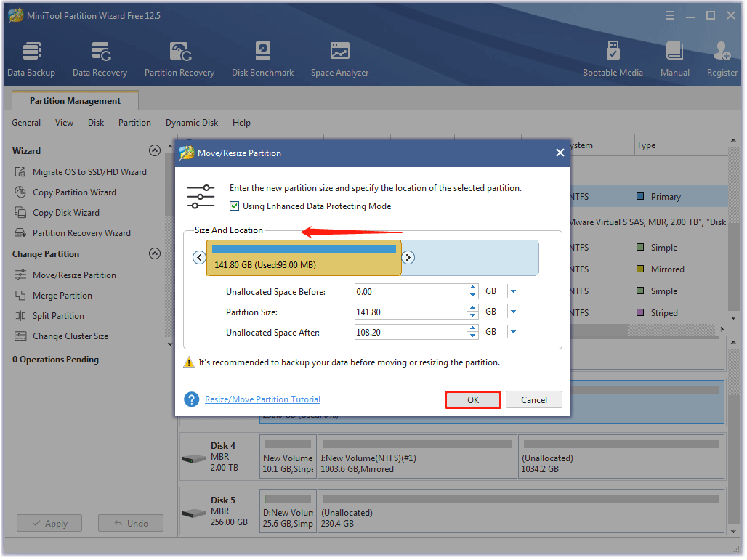
Task: Click the Mirrored type color swatch
Action: 640,269
